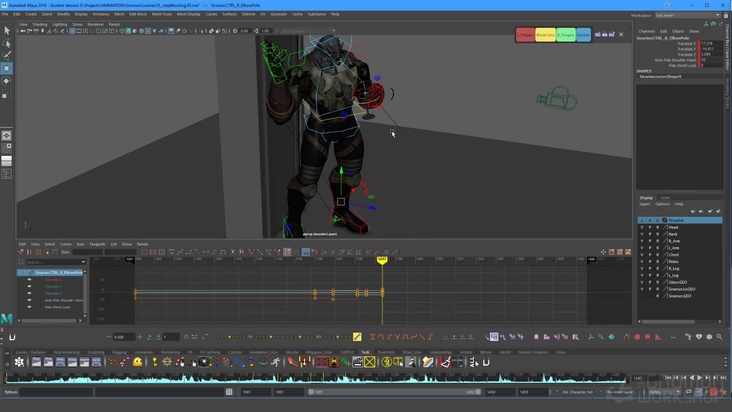Activate the Lasso select tool
732x412 pixels.
tap(7, 44)
